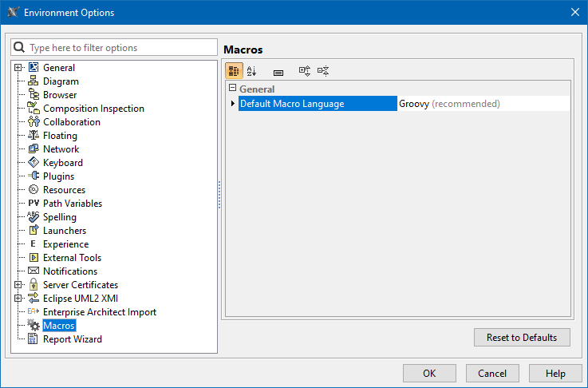The image size is (588, 388).
Task: Expand the Eclipse UML2 XMI node
Action: point(18,299)
